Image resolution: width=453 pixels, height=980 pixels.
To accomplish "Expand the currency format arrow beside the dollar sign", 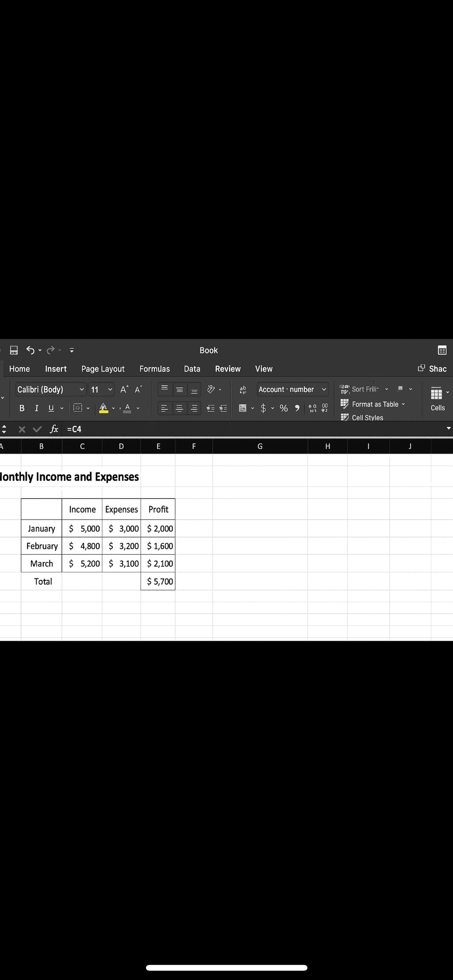I will click(273, 408).
